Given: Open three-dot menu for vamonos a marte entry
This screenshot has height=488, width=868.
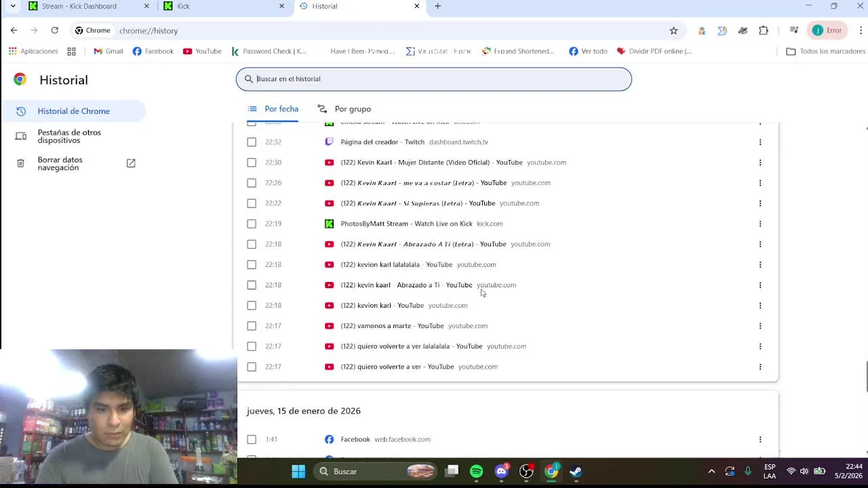Looking at the screenshot, I should [760, 326].
